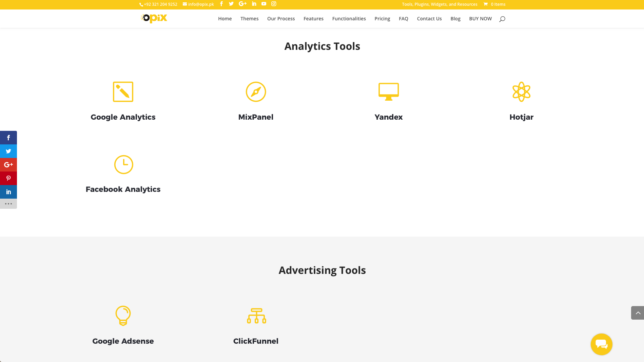Share on Pinterest via sidebar
The height and width of the screenshot is (362, 644).
click(x=8, y=178)
